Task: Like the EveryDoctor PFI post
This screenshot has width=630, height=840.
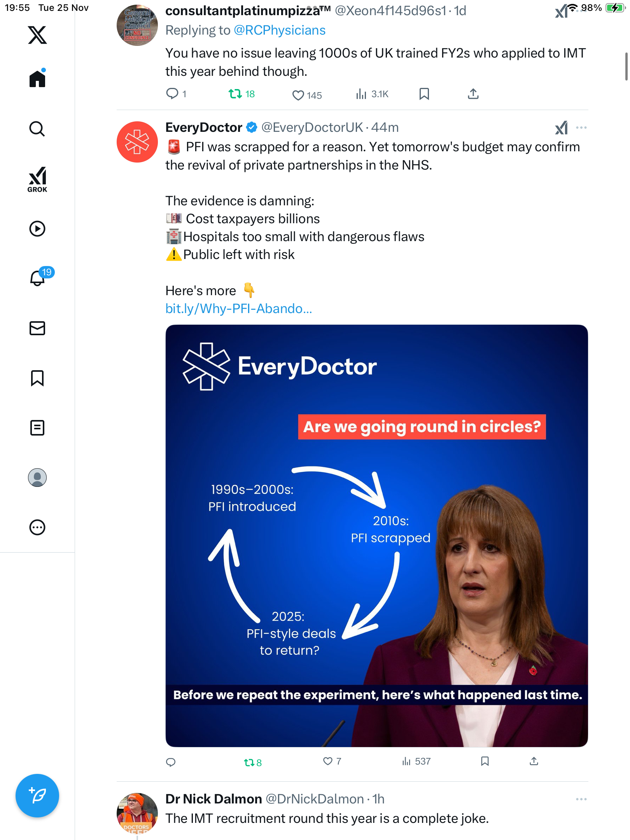Action: click(x=328, y=761)
